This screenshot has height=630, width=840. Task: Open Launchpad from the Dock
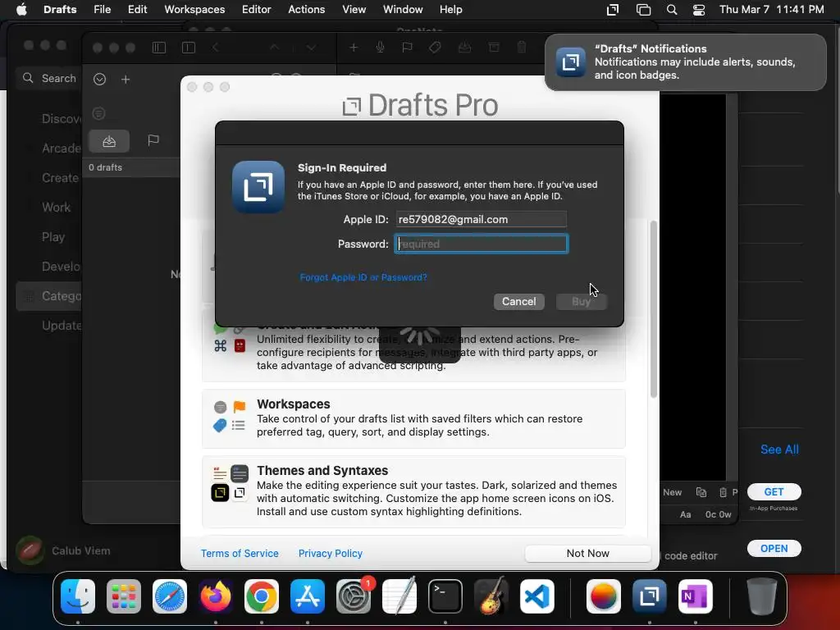(x=124, y=596)
